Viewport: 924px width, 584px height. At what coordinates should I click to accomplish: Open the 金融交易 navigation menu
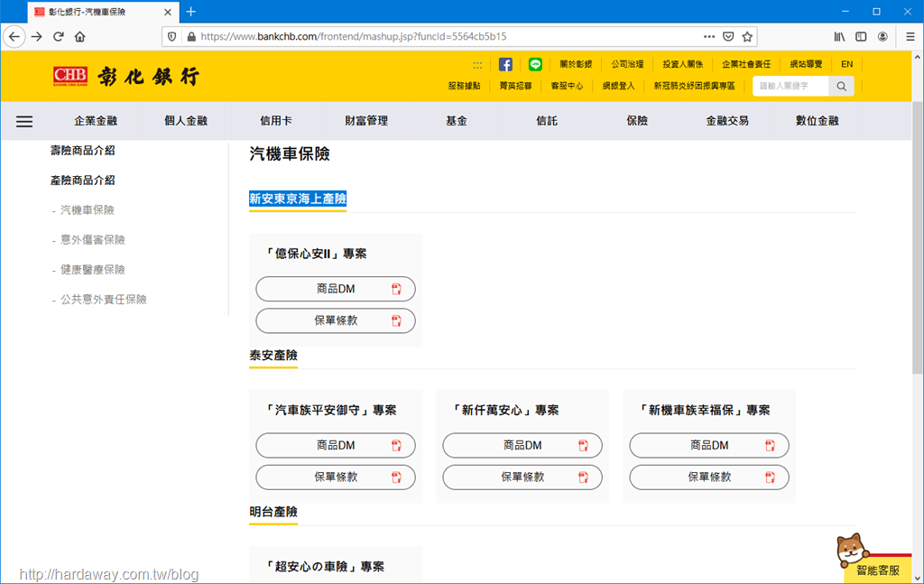click(727, 121)
